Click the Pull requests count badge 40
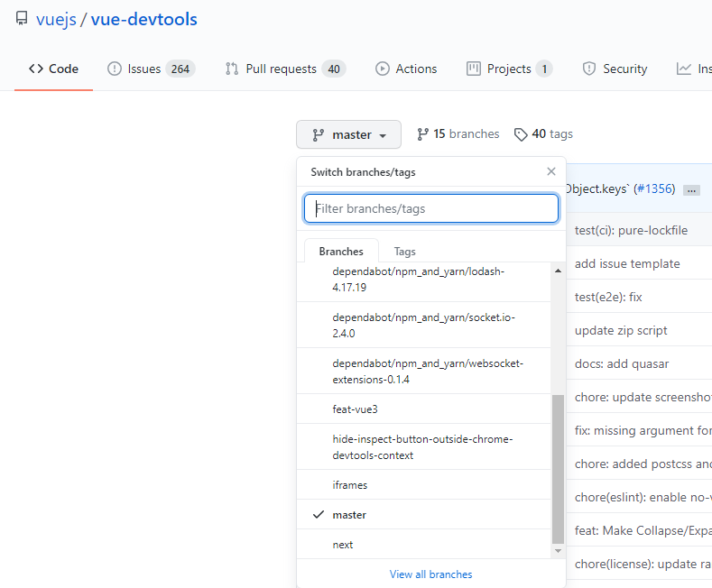 point(334,69)
